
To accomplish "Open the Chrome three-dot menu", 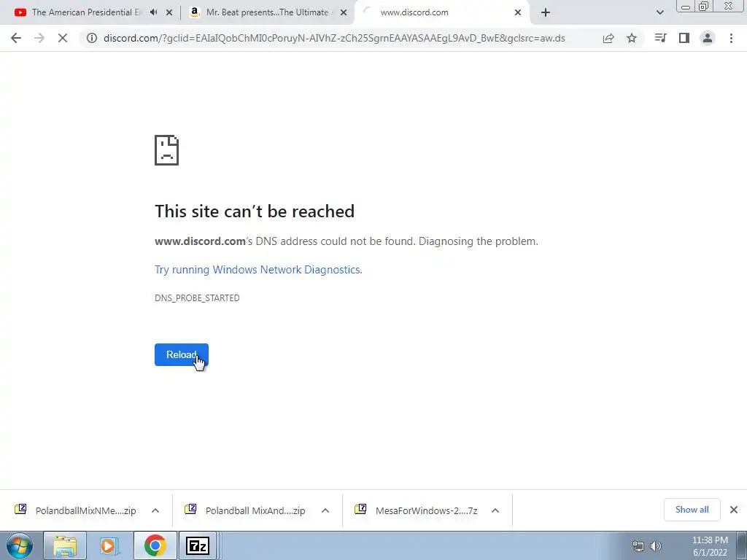I will click(x=731, y=38).
